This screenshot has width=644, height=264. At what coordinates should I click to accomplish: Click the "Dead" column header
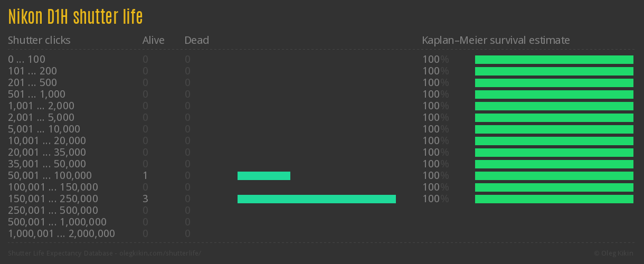click(x=196, y=40)
